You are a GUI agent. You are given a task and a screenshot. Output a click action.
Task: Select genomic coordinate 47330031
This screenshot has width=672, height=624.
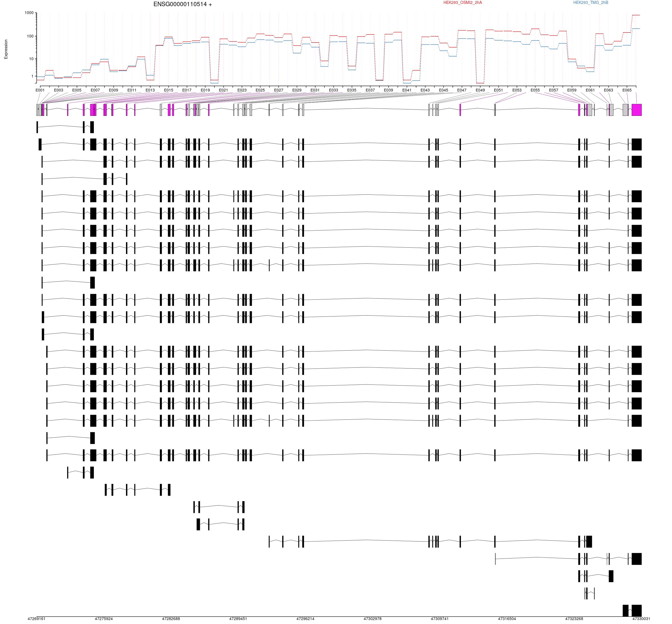click(x=641, y=619)
